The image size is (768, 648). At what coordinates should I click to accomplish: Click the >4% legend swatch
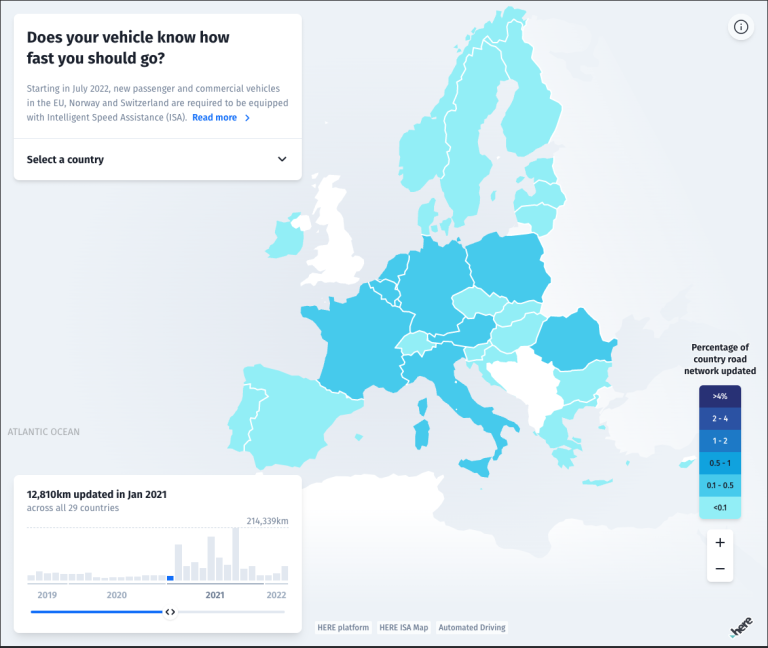coord(720,396)
